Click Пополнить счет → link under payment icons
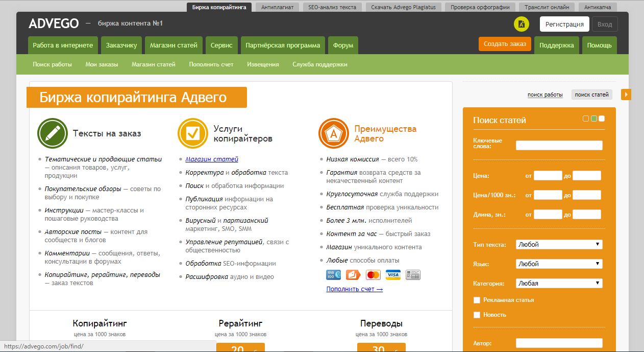 click(355, 289)
